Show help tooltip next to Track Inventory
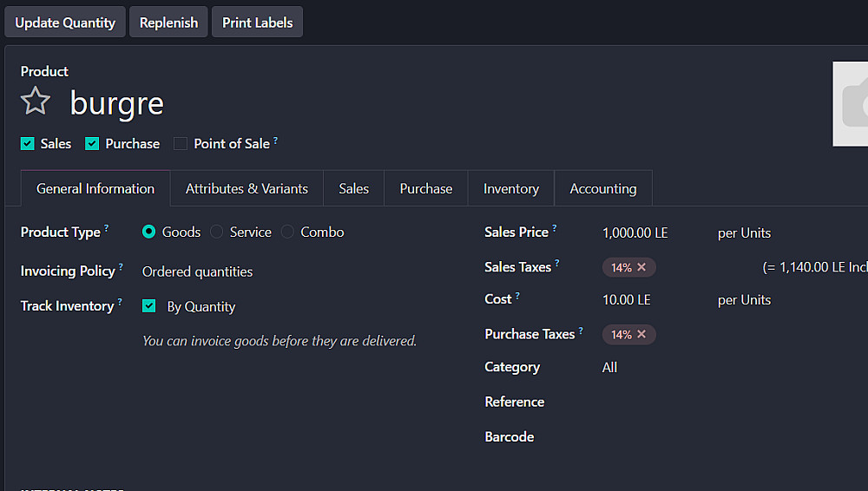Screen dimensions: 868x491 coord(121,303)
